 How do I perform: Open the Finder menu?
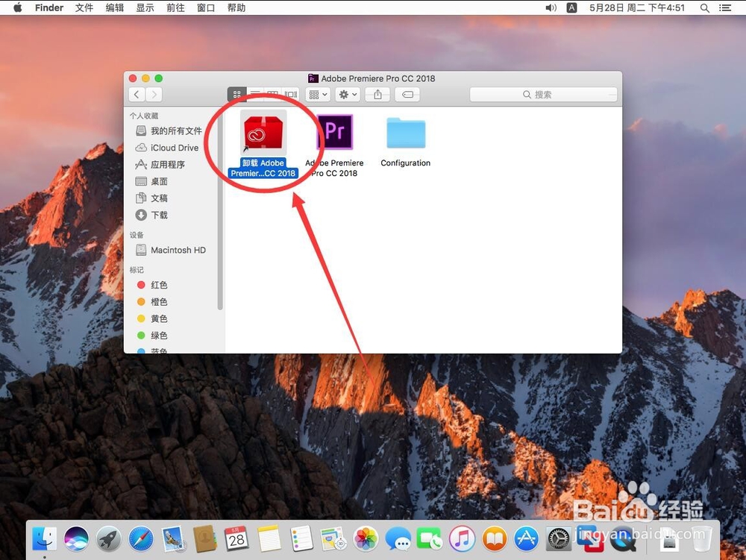pyautogui.click(x=49, y=7)
